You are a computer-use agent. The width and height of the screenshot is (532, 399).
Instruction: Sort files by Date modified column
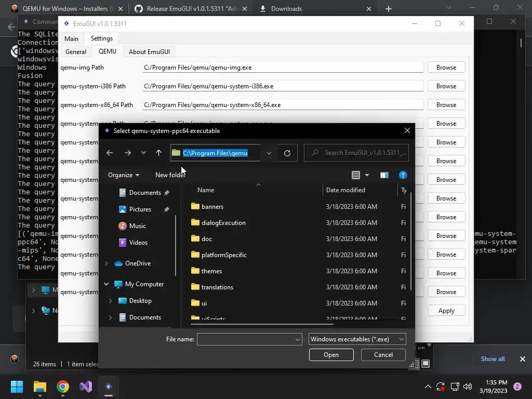coord(345,190)
